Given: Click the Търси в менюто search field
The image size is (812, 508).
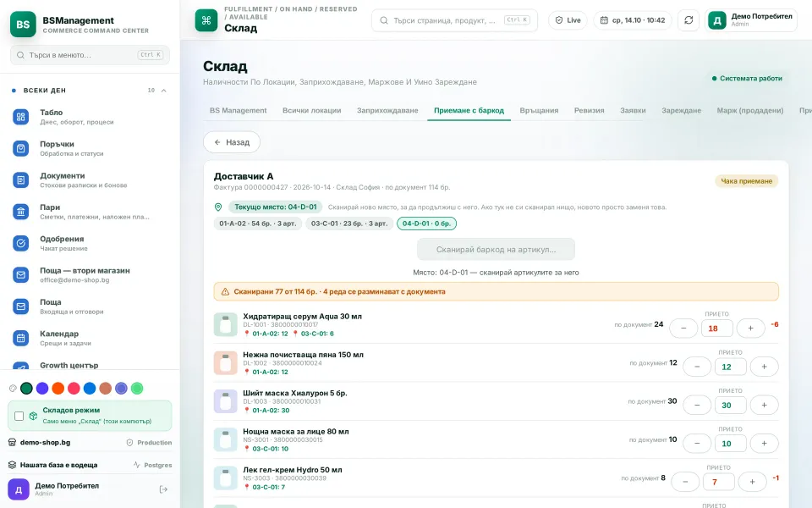Looking at the screenshot, I should [91, 55].
